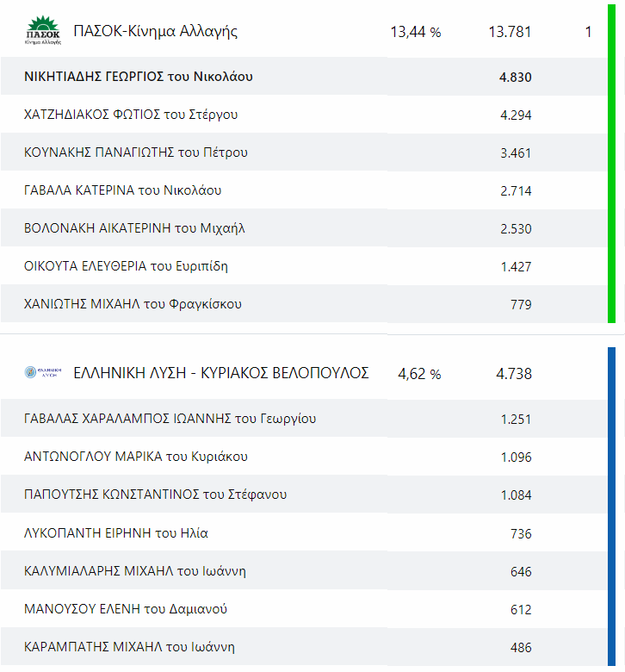Select the 13,44 % percentage value
The height and width of the screenshot is (672, 625).
pos(416,32)
